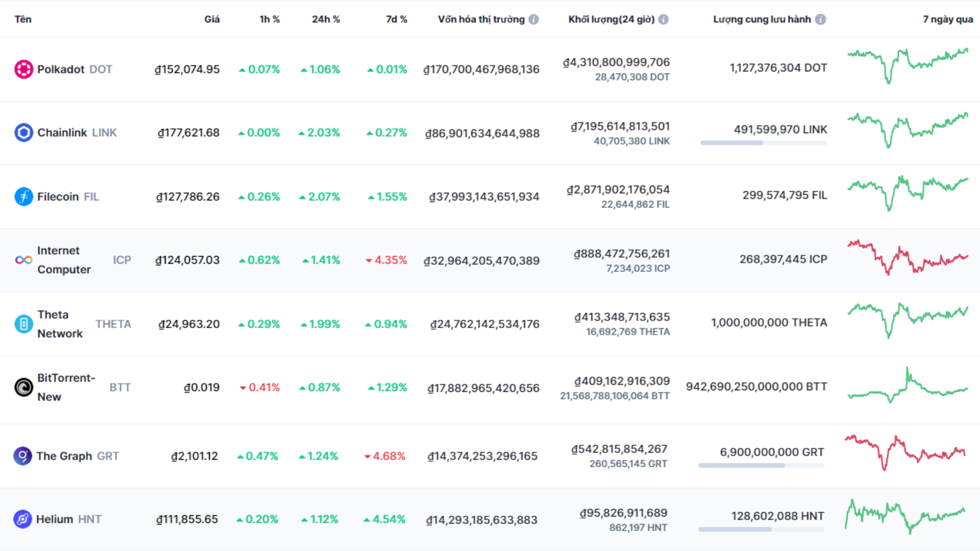This screenshot has width=980, height=551.
Task: Click Helium 7d change 4.54%
Action: pos(384,519)
